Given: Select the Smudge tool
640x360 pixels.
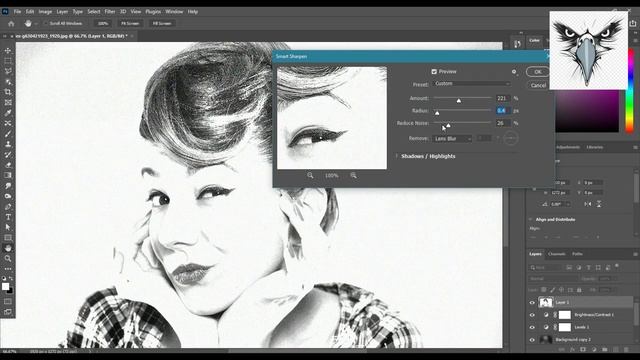Looking at the screenshot, I should (x=8, y=186).
